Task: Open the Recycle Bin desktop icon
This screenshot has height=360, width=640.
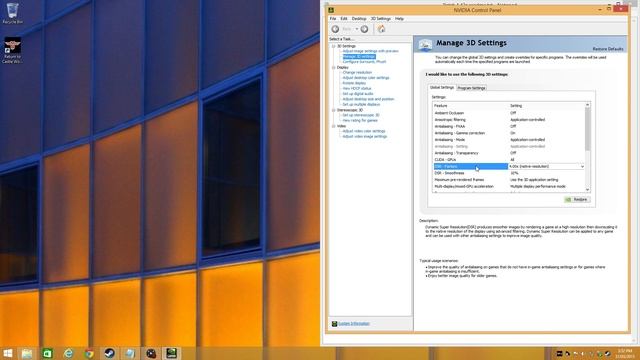Action: point(12,13)
